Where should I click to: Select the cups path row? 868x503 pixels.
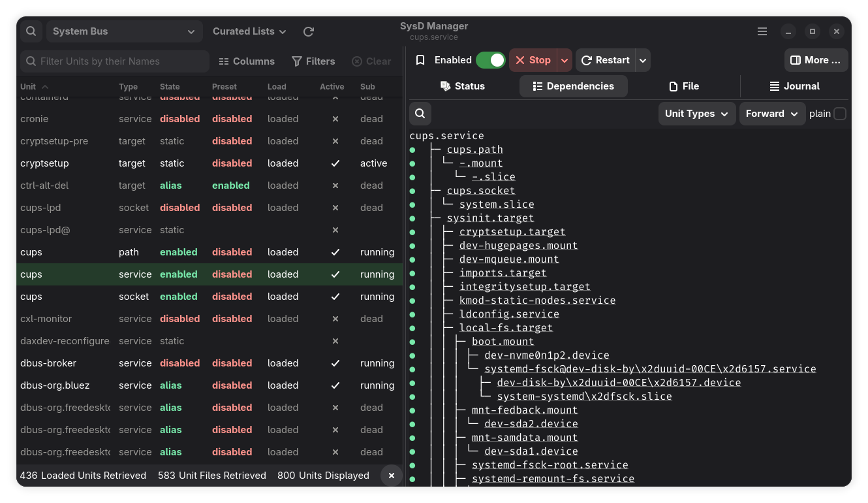pyautogui.click(x=209, y=252)
